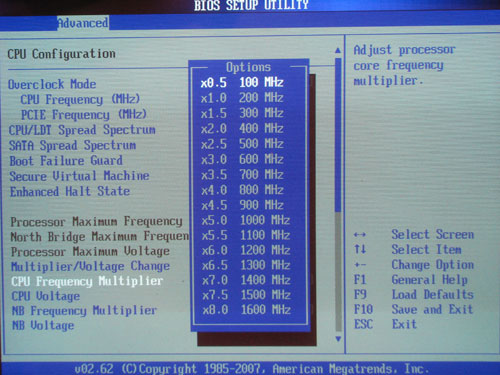Viewport: 500px width, 375px height.
Task: Click Processor Maximum Frequency line
Action: (96, 221)
